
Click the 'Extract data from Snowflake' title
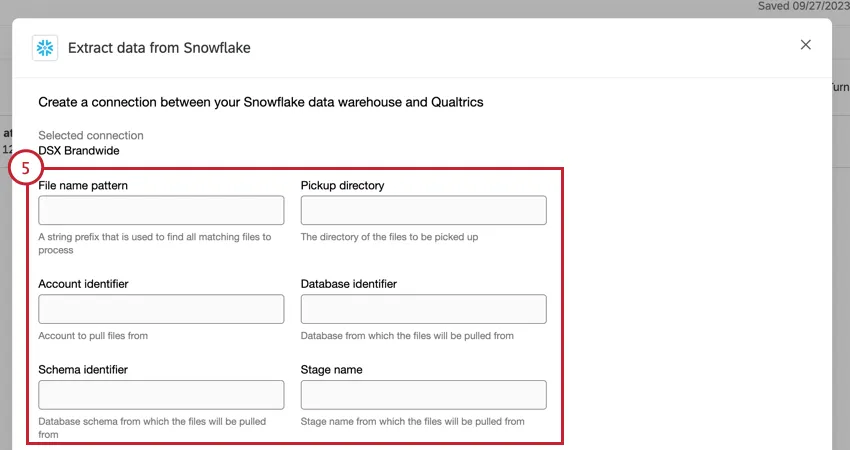(x=159, y=48)
